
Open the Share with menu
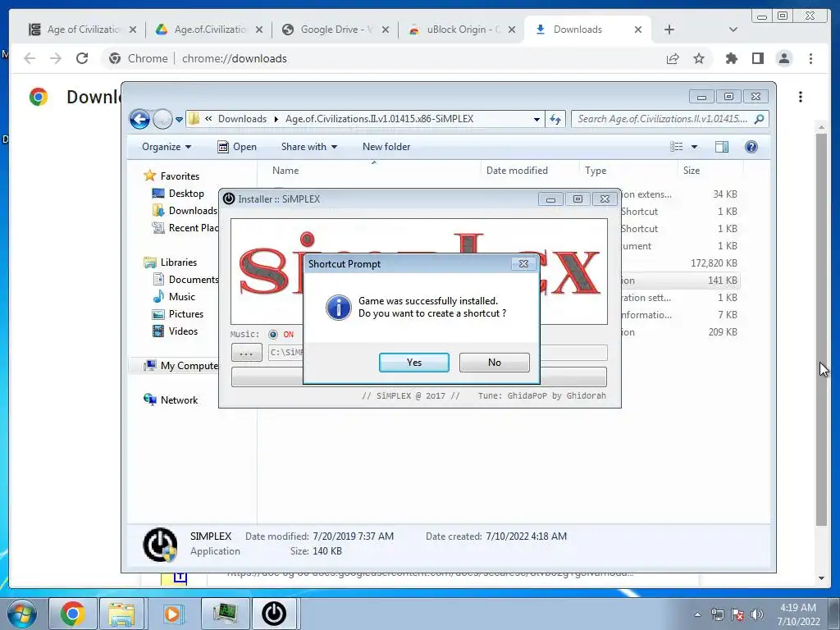pyautogui.click(x=309, y=147)
